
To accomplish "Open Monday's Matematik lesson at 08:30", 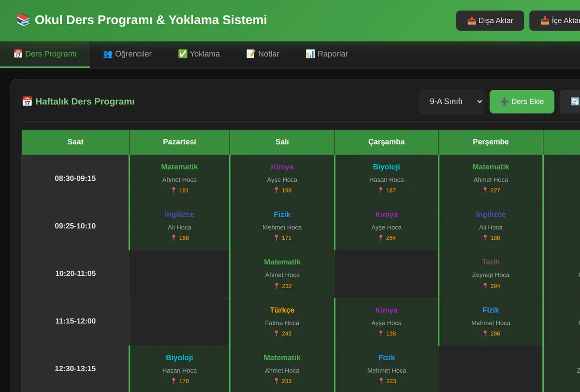I will pos(179,178).
